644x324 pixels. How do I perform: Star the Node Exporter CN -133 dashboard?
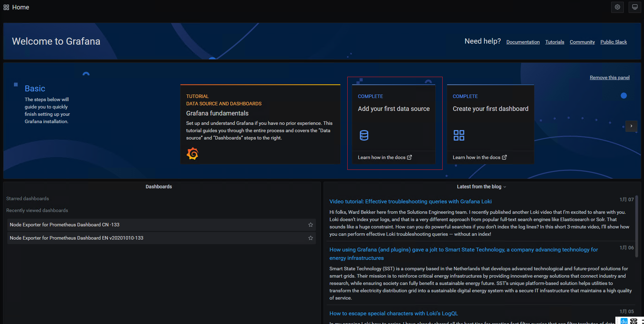310,225
